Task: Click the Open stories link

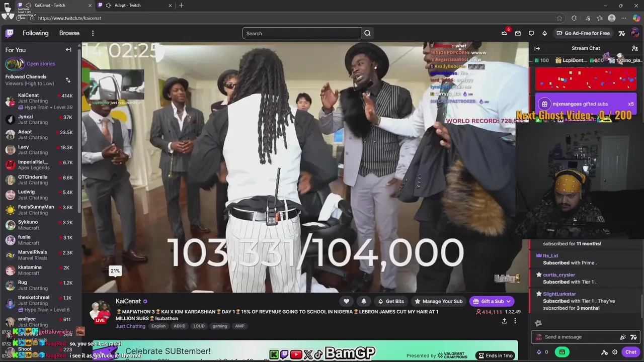Action: click(x=41, y=64)
